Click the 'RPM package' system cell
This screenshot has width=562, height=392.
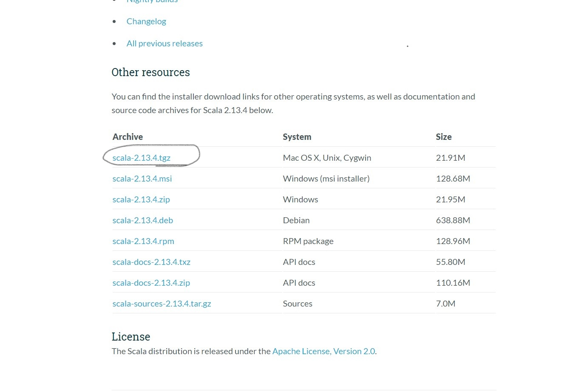coord(308,241)
